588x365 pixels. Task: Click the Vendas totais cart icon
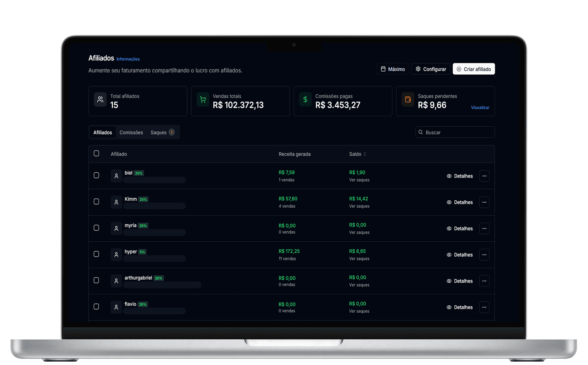pyautogui.click(x=203, y=99)
